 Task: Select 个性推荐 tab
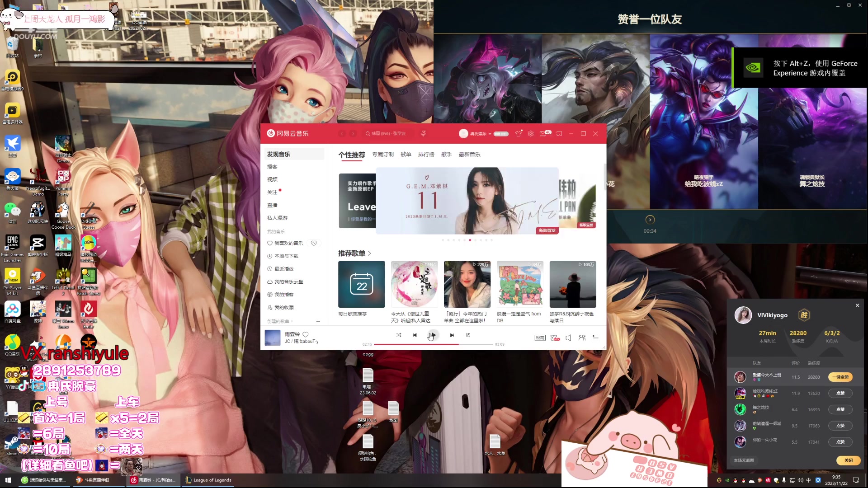(x=352, y=155)
